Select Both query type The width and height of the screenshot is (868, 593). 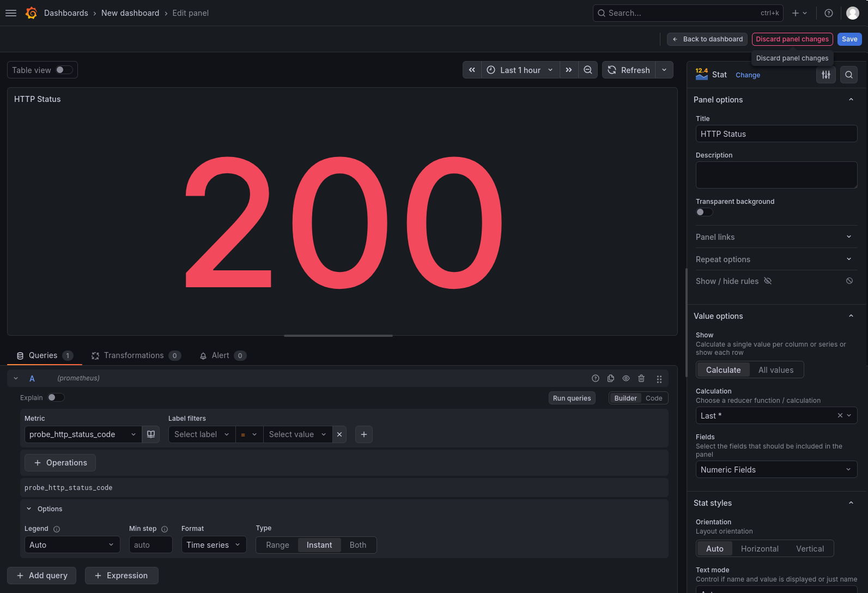pos(358,545)
